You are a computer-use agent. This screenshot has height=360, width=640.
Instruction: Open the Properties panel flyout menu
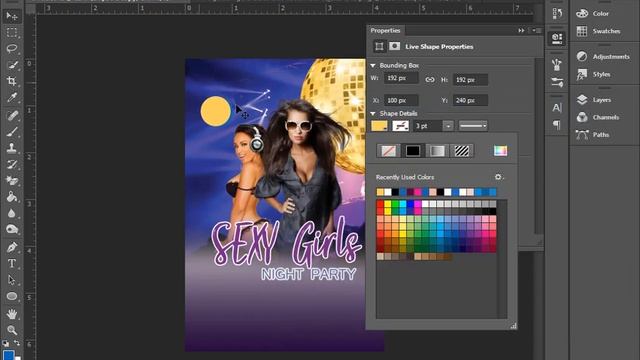tap(536, 31)
